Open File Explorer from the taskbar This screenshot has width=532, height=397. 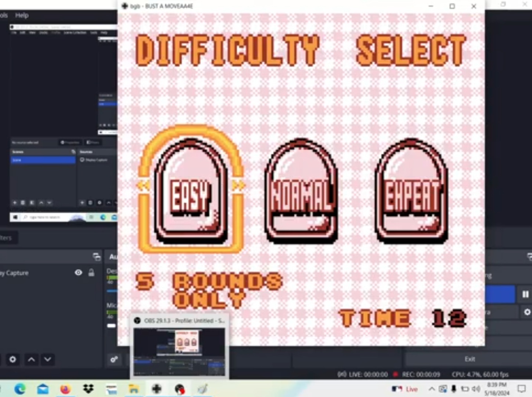(x=134, y=389)
